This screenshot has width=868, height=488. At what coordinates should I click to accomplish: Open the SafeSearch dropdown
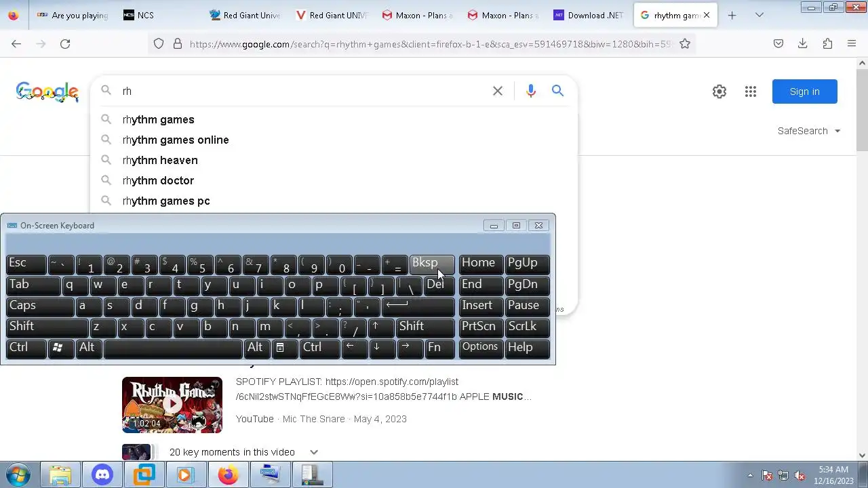click(809, 131)
